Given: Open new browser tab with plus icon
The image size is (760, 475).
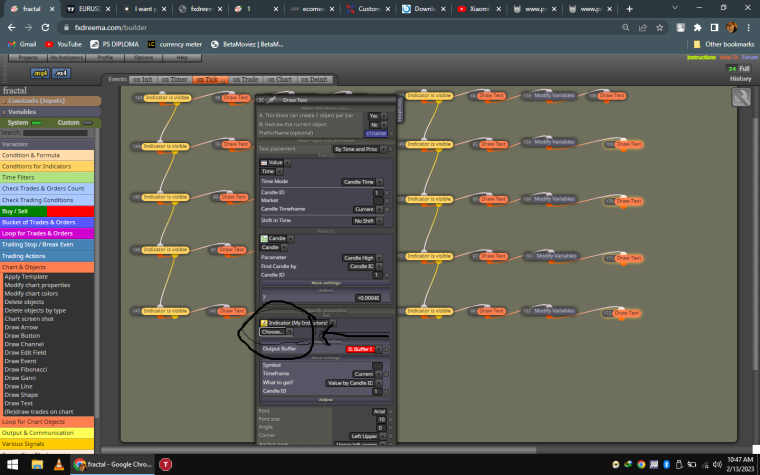Looking at the screenshot, I should pyautogui.click(x=629, y=9).
